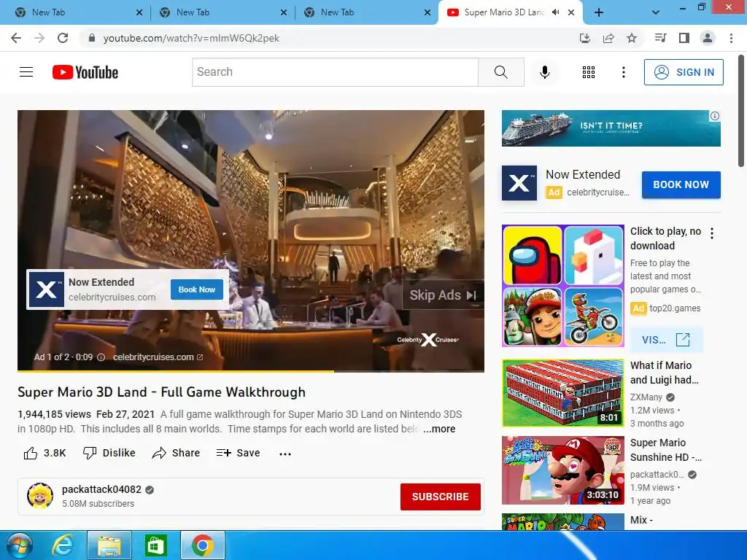Click the browser share icon
Screen dimensions: 747x560
point(608,38)
